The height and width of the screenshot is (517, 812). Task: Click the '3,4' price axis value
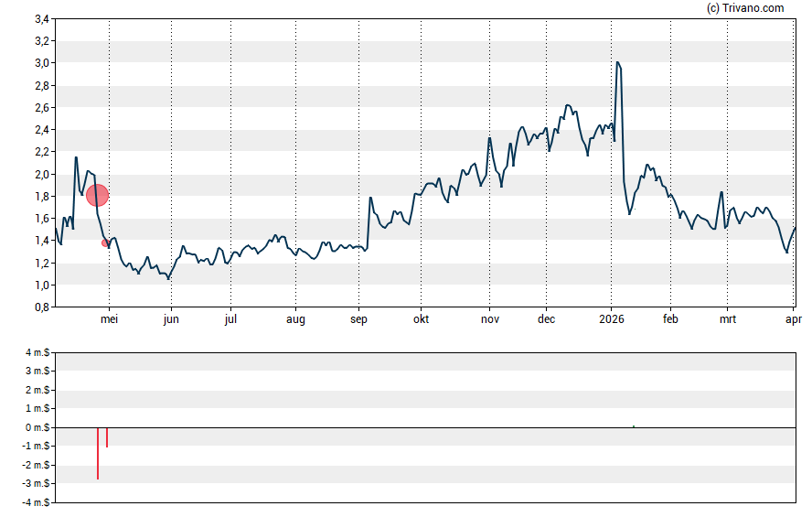pos(41,19)
